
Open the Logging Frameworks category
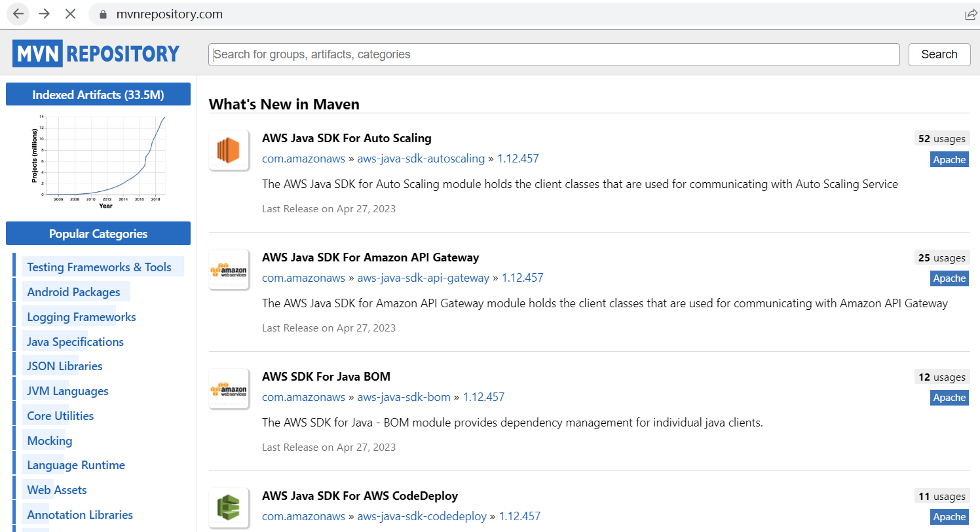pyautogui.click(x=81, y=316)
